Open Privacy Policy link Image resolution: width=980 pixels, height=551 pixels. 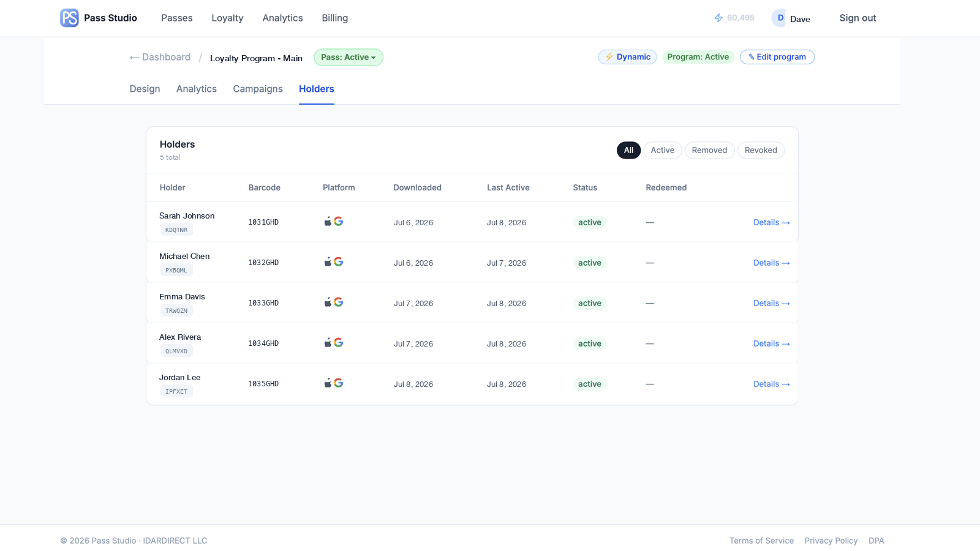831,541
